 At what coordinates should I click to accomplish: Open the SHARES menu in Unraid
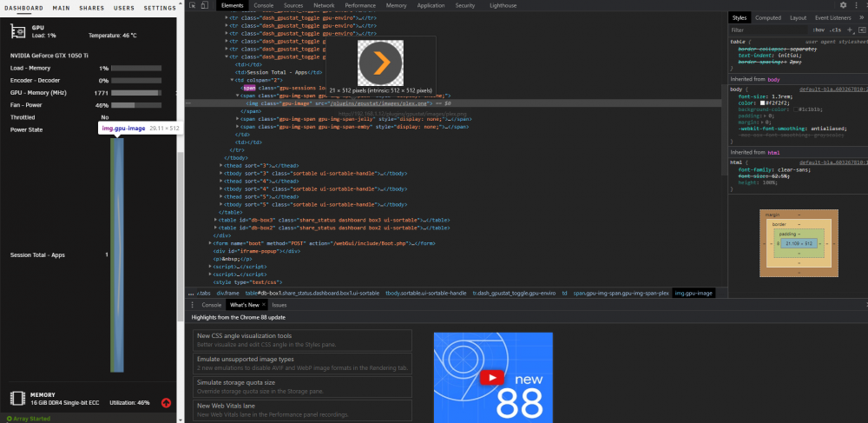coord(91,9)
